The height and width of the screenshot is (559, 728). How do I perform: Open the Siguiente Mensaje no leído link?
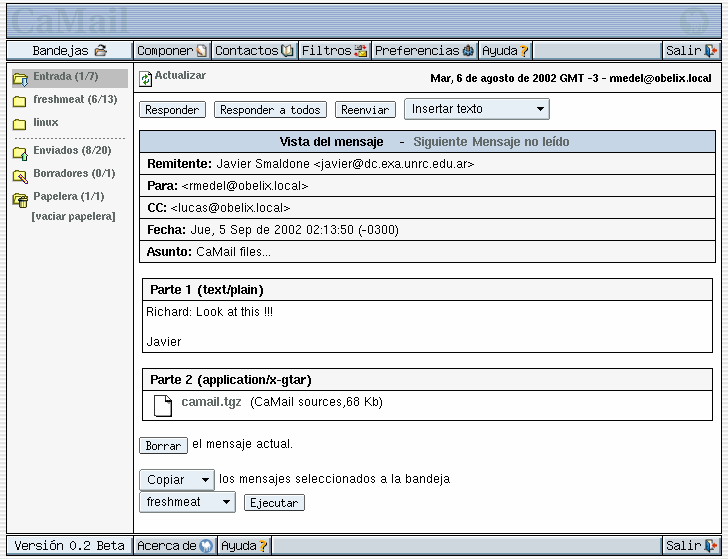tap(491, 142)
